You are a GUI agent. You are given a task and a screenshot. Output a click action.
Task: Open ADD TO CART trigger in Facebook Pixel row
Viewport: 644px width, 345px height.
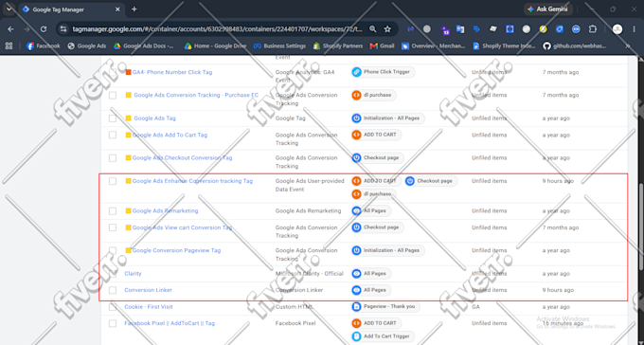click(376, 323)
